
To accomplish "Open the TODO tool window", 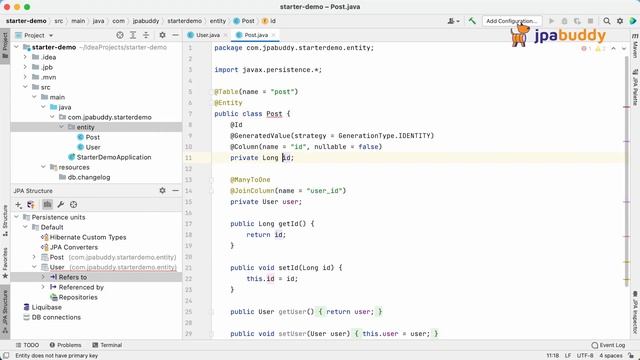I will pos(27,345).
